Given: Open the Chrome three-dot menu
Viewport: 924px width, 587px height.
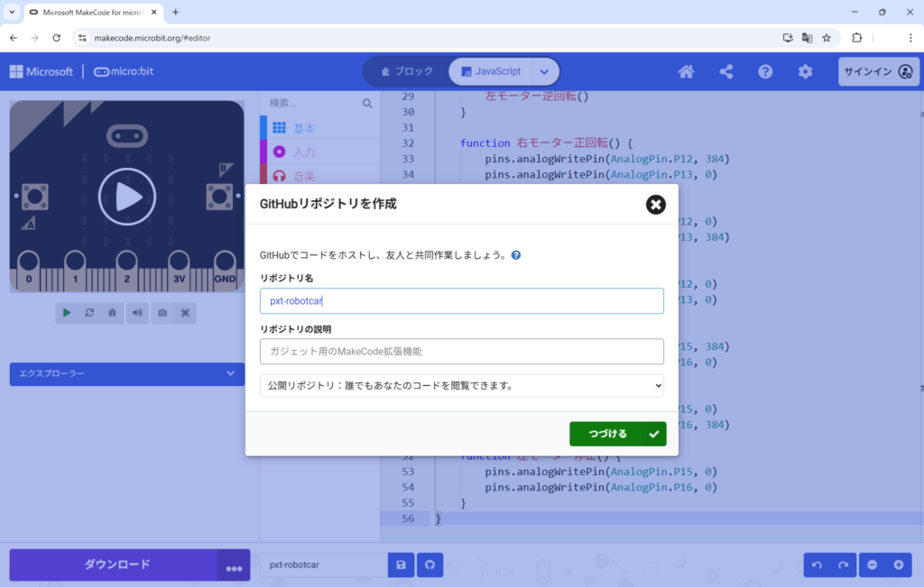Looking at the screenshot, I should (910, 38).
